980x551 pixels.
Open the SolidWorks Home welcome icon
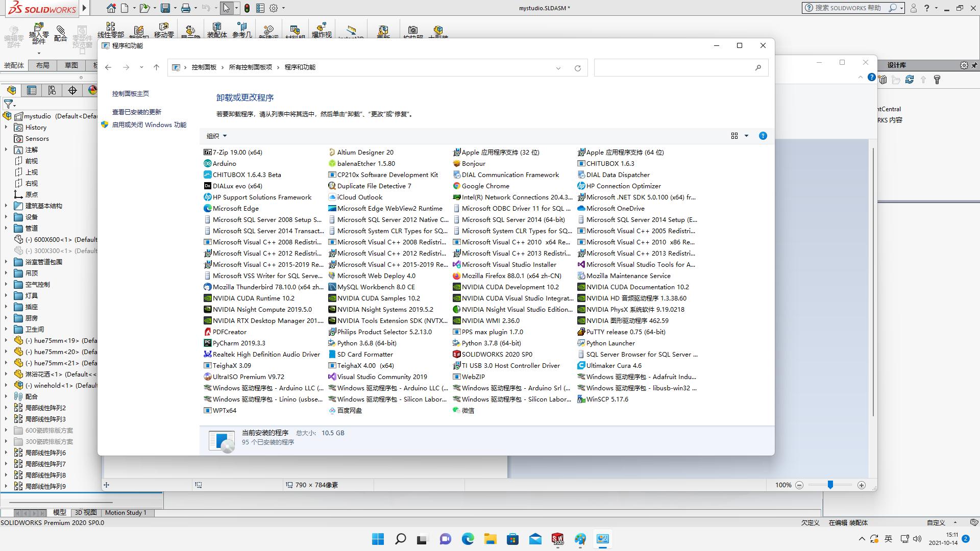111,8
